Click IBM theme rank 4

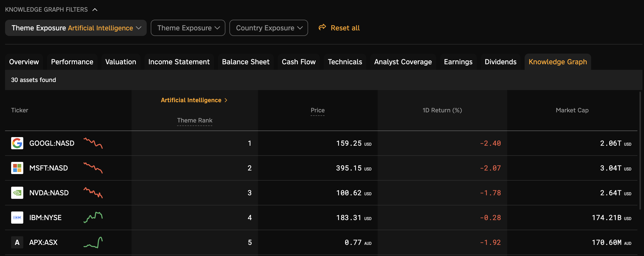(250, 218)
